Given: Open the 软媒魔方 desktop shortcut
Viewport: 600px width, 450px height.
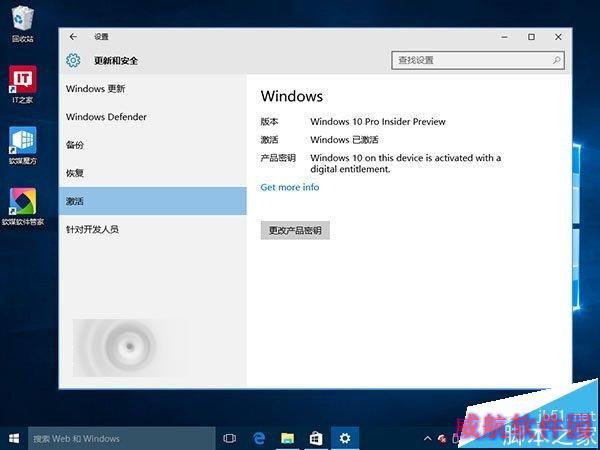Looking at the screenshot, I should tap(23, 145).
